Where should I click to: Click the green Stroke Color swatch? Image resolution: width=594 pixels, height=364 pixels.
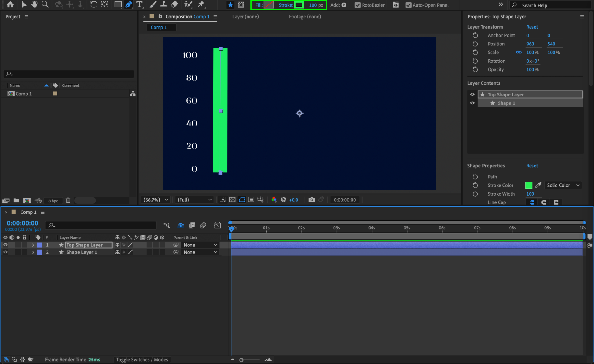pos(529,185)
